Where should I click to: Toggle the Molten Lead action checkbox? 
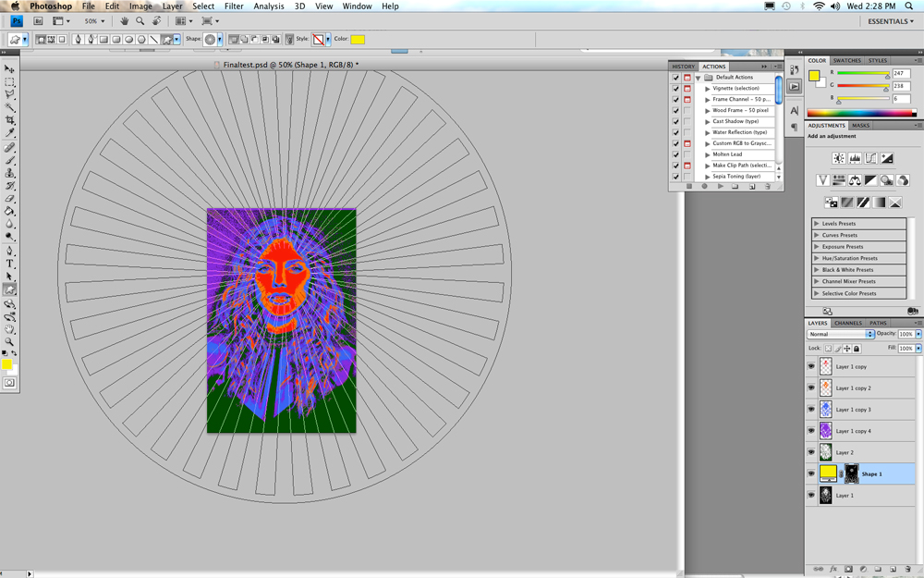pos(676,154)
